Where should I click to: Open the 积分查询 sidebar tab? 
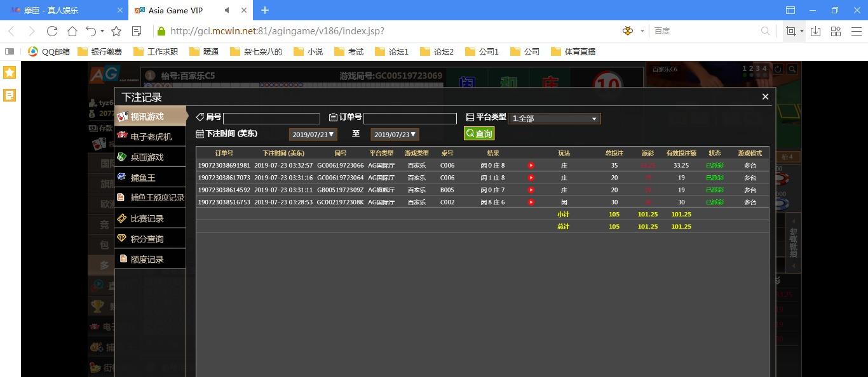click(x=151, y=239)
